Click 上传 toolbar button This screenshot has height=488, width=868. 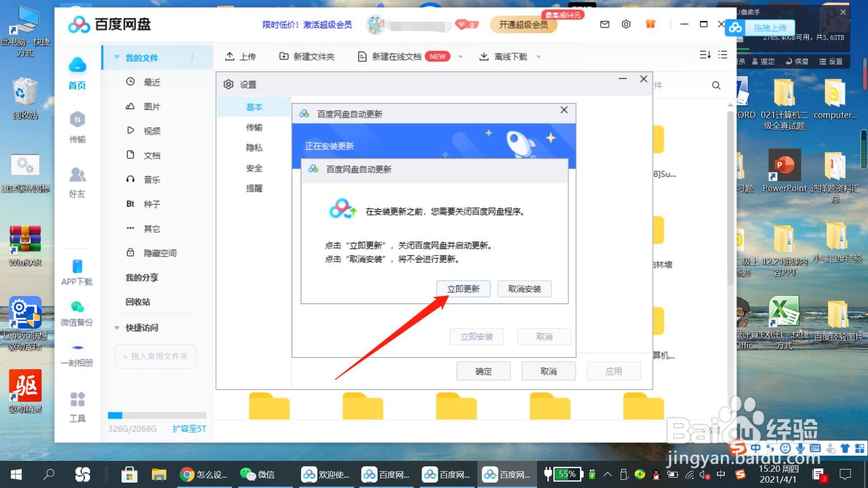tap(240, 56)
